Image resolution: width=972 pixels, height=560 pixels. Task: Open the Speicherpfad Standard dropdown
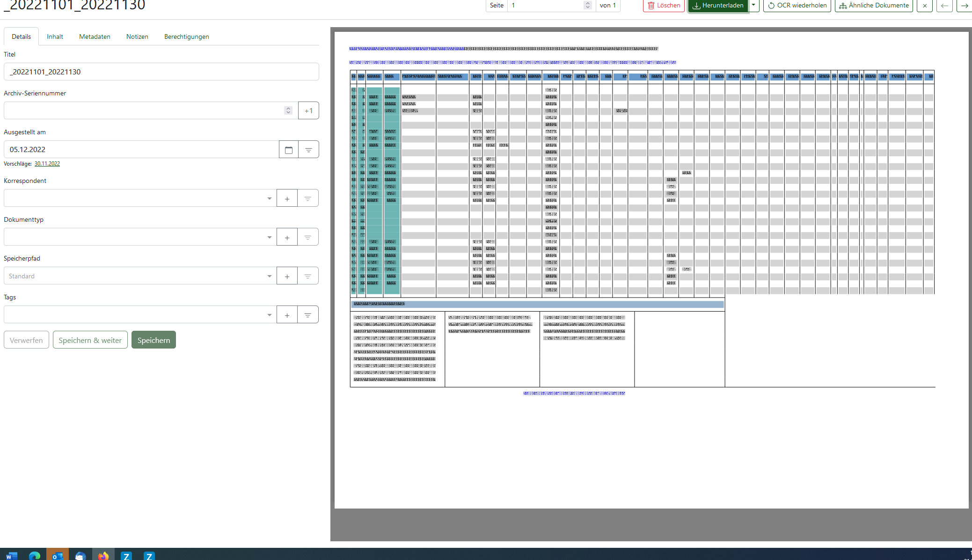click(269, 276)
